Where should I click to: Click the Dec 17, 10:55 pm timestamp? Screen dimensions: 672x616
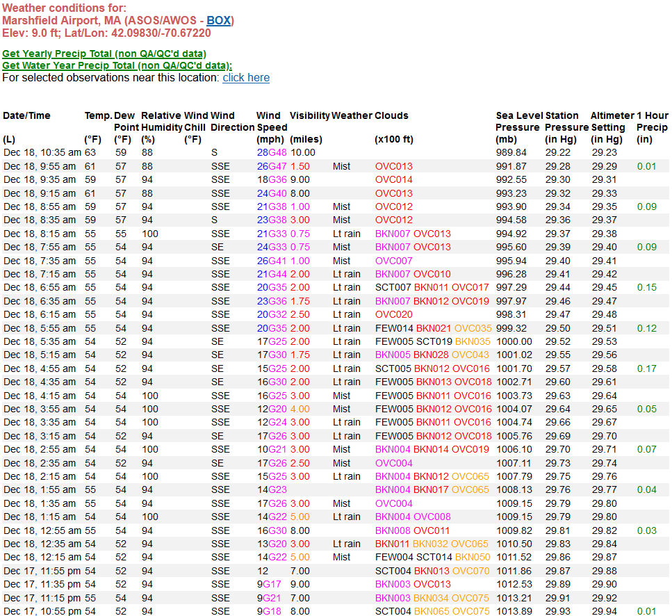point(42,611)
